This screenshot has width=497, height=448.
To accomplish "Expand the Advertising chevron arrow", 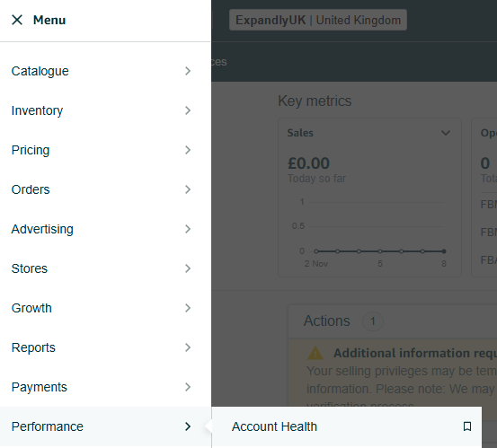I will [x=188, y=229].
